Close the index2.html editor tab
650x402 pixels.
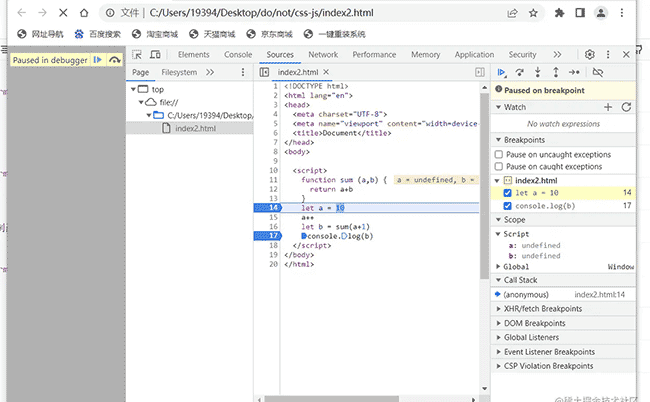tap(326, 72)
